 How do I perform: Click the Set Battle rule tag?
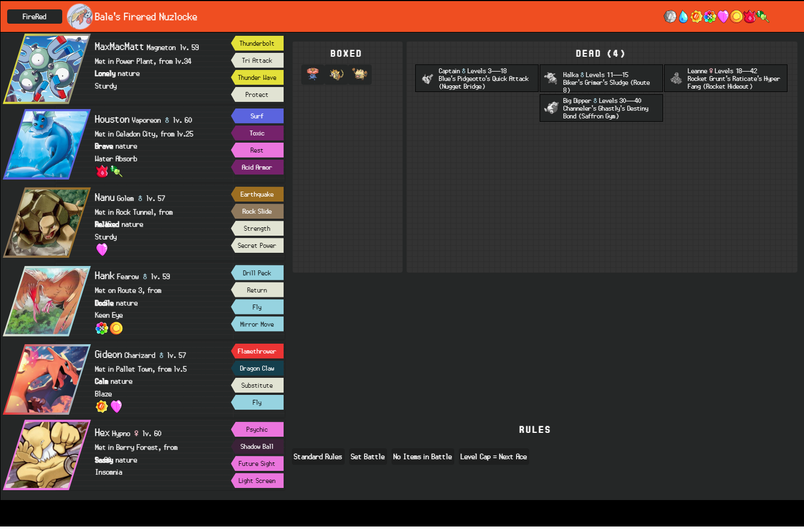pos(368,457)
